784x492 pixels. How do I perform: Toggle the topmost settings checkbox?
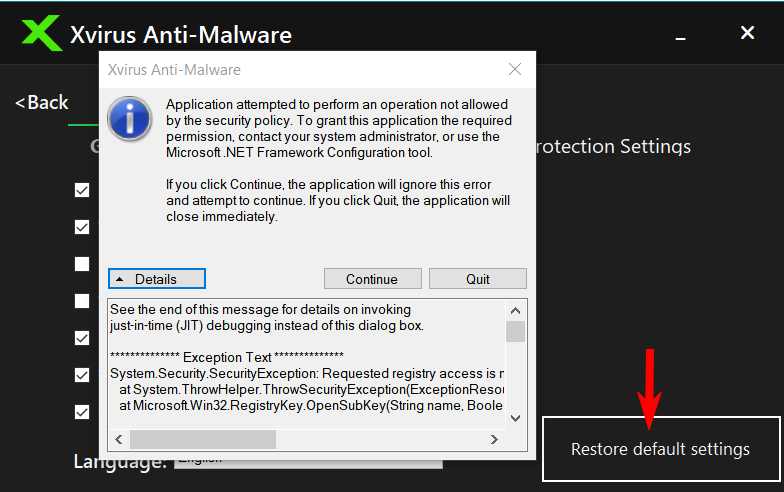[82, 190]
